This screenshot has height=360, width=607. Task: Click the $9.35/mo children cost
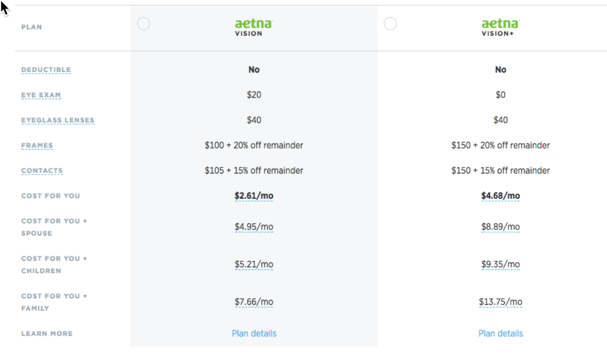[501, 264]
